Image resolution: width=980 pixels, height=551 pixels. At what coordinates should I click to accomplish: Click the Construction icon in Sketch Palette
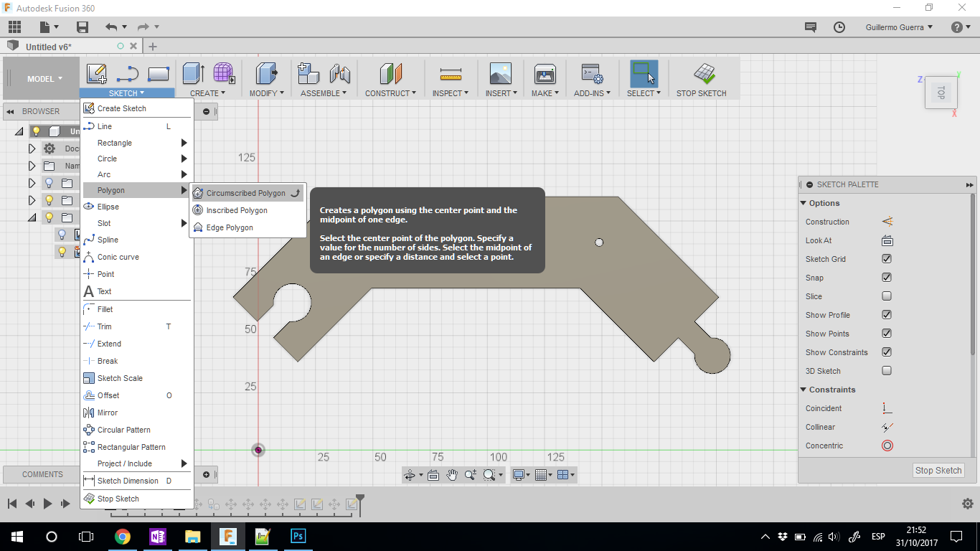(887, 222)
